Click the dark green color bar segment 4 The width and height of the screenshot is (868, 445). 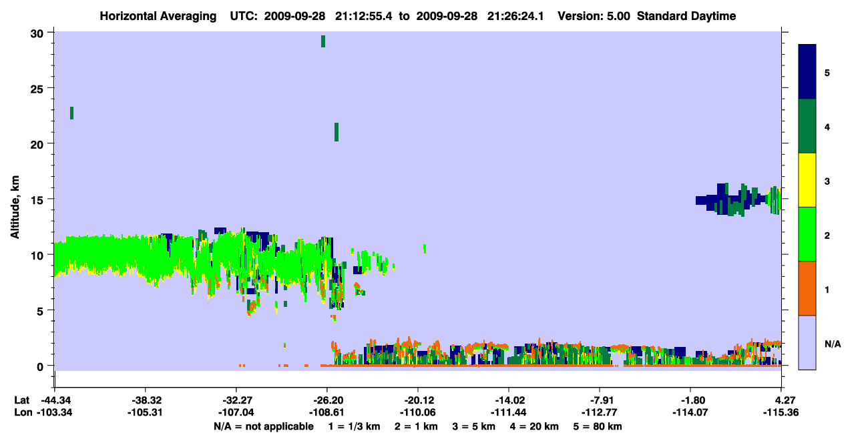pos(807,126)
